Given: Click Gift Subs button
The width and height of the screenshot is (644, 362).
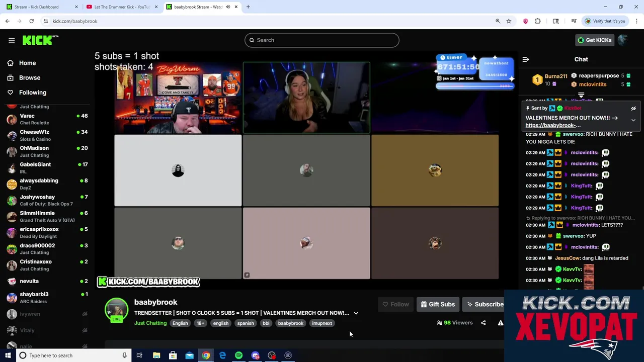Looking at the screenshot, I should click(x=438, y=304).
